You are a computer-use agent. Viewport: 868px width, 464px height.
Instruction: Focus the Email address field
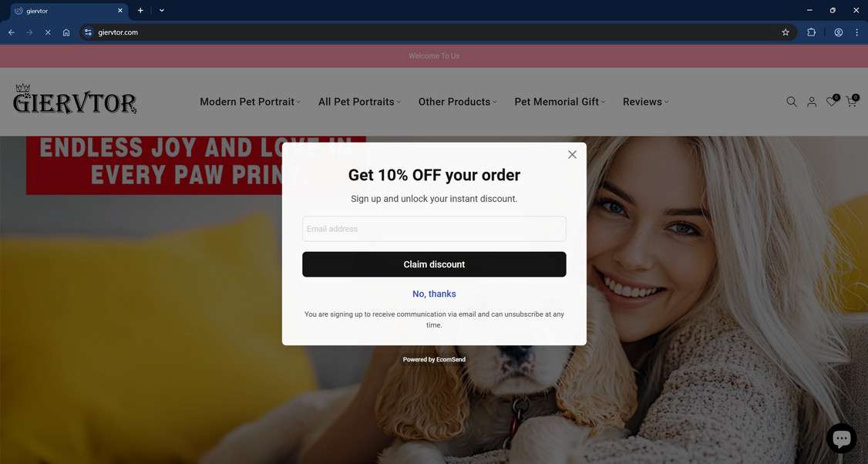[x=434, y=229]
